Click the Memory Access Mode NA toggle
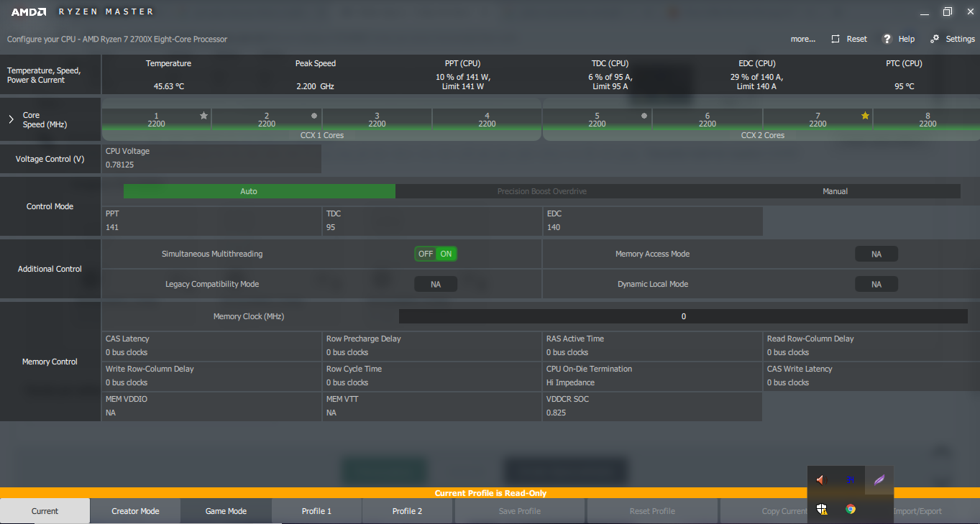This screenshot has height=524, width=980. pyautogui.click(x=876, y=254)
